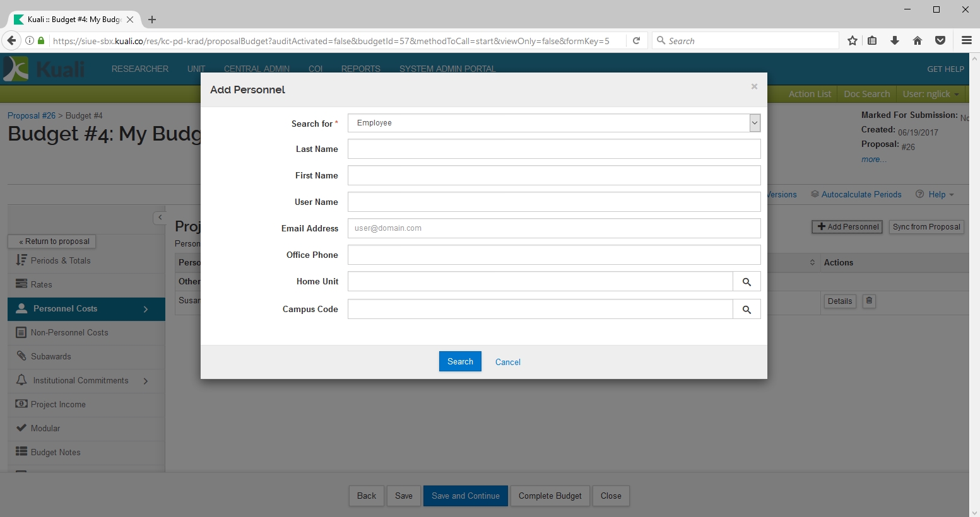Viewport: 980px width, 517px height.
Task: Click the Cancel link in dialog
Action: (x=507, y=362)
